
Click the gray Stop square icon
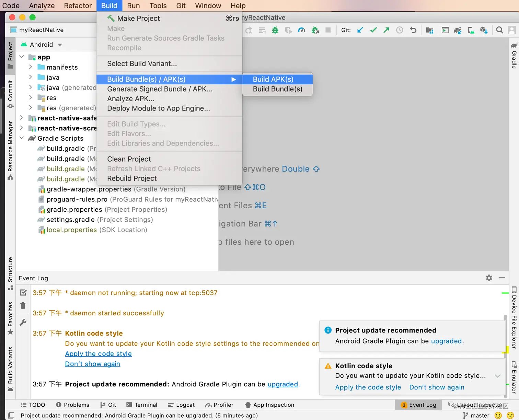point(328,30)
